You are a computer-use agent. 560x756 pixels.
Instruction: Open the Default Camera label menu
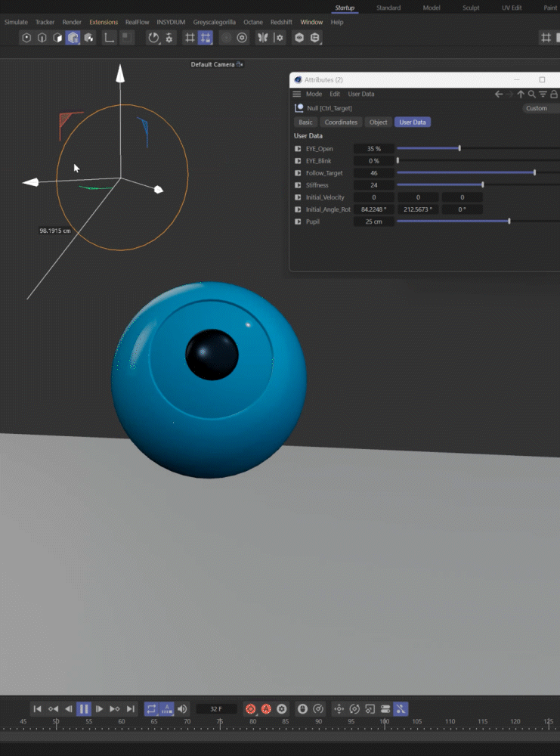pos(217,64)
